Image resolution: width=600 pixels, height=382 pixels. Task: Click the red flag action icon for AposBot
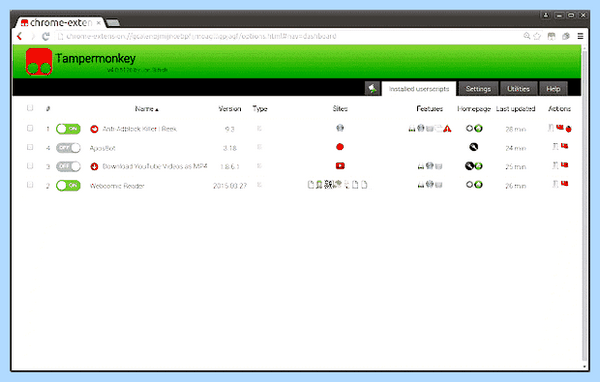point(564,146)
